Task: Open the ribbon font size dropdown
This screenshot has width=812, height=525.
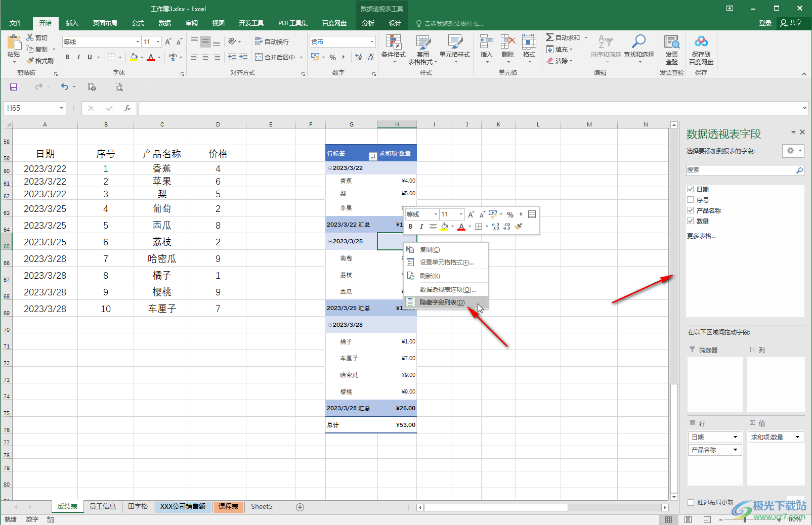Action: coord(158,42)
